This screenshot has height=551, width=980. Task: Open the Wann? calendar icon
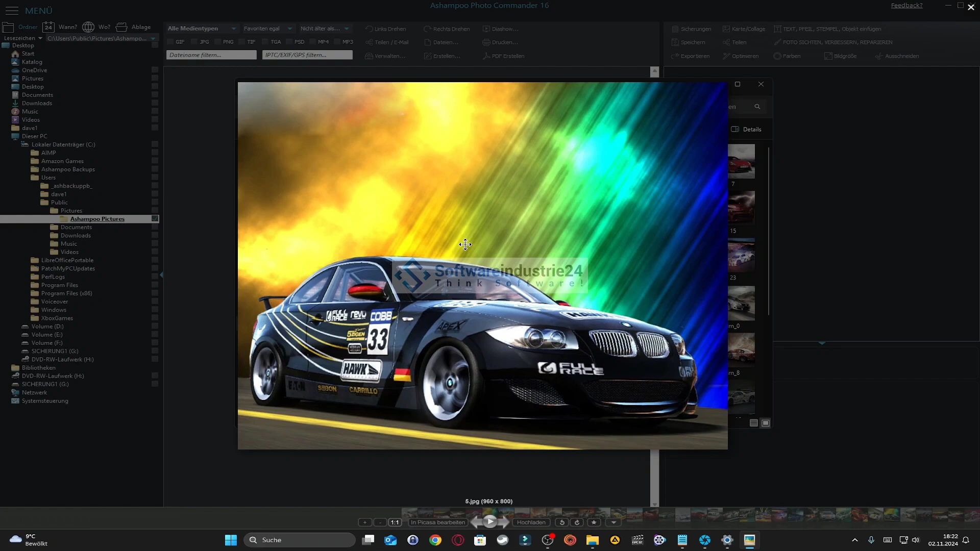pyautogui.click(x=48, y=27)
